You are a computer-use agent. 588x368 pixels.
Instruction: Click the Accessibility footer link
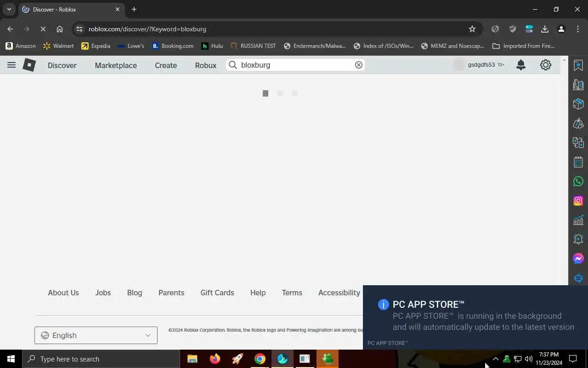(x=339, y=293)
